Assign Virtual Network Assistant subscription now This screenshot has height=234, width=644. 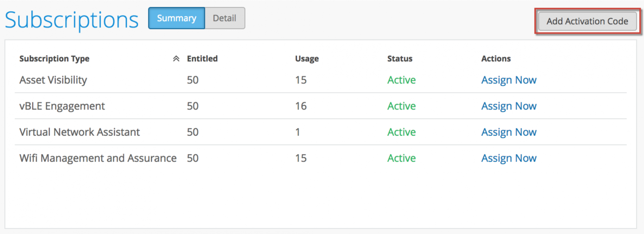pyautogui.click(x=509, y=132)
